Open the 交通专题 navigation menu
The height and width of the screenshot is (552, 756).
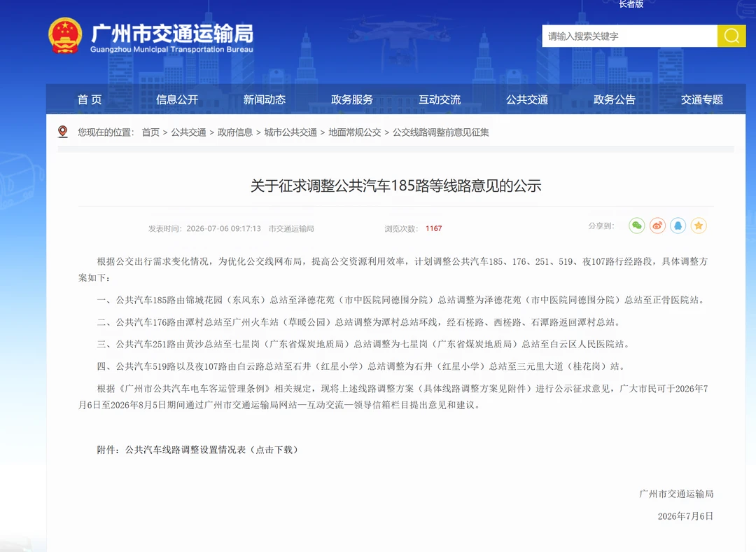point(702,99)
